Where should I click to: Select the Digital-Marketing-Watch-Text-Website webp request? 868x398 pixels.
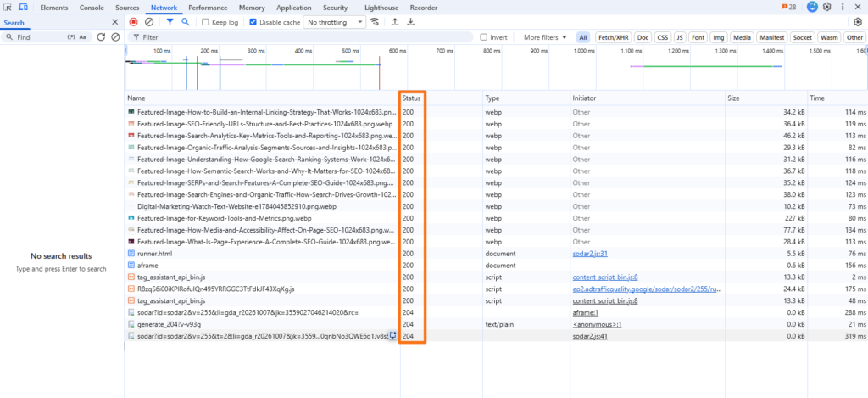click(496, 207)
